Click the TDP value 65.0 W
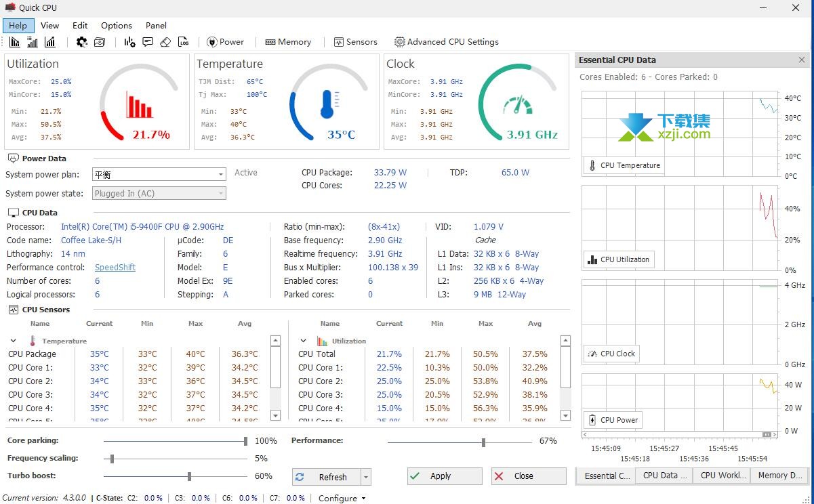This screenshot has height=504, width=814. [x=515, y=173]
